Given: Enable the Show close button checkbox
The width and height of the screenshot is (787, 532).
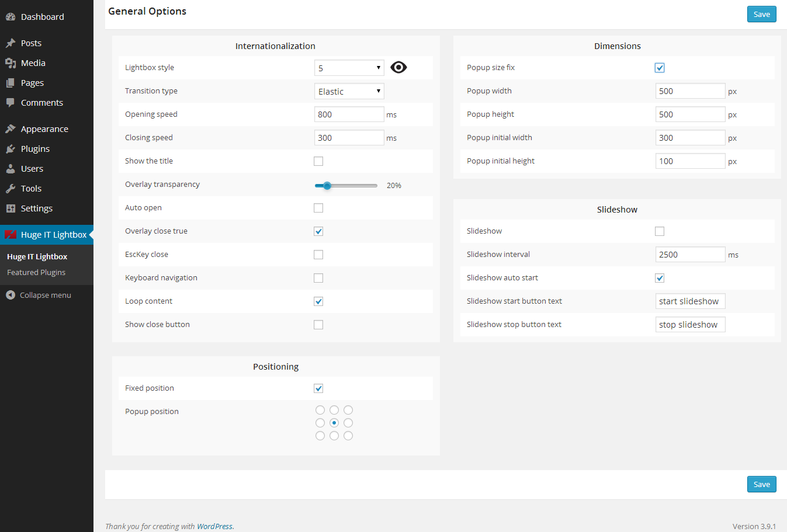Looking at the screenshot, I should point(318,325).
